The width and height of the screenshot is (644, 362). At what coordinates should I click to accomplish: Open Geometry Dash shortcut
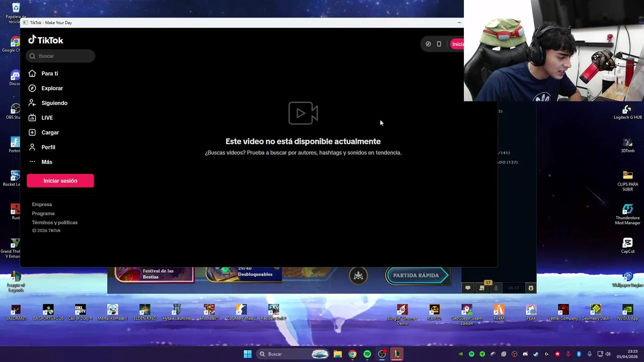point(596,312)
